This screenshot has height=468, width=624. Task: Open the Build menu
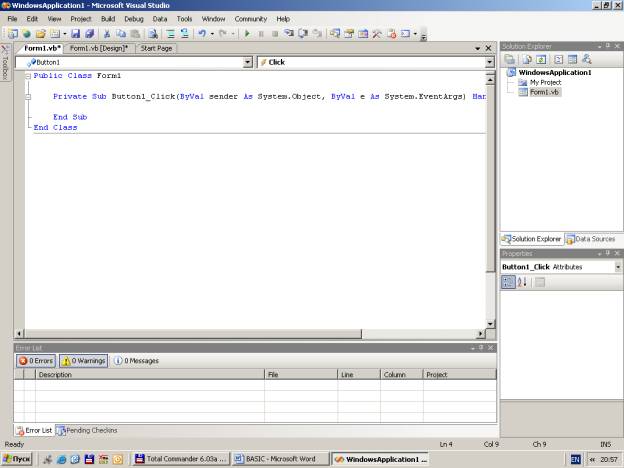click(108, 19)
